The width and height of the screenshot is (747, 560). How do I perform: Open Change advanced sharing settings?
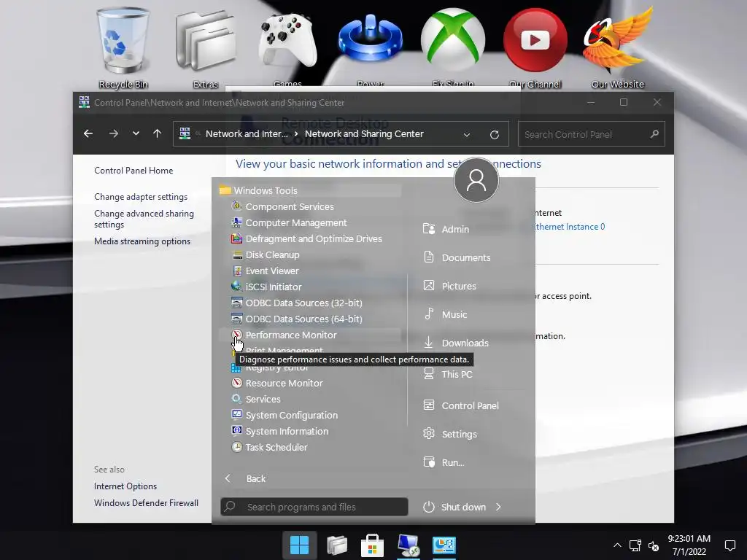point(144,219)
